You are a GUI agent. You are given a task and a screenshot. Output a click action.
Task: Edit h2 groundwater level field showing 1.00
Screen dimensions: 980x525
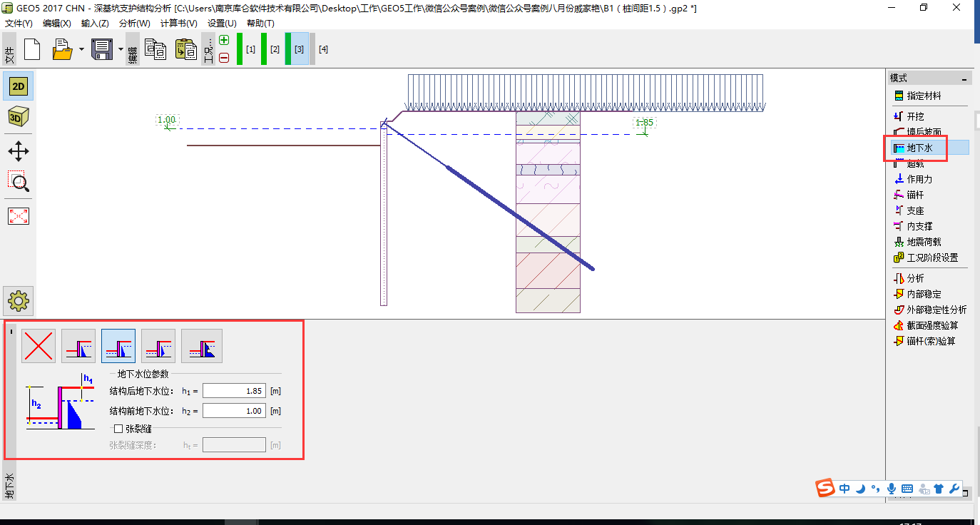234,411
